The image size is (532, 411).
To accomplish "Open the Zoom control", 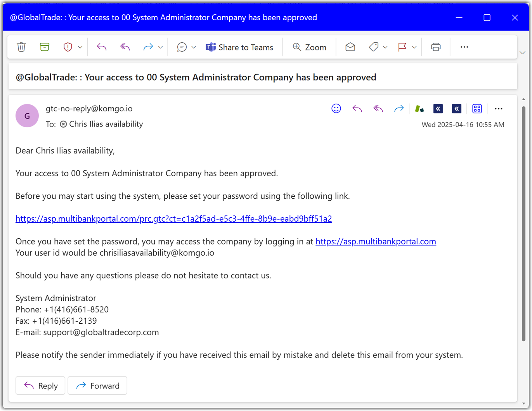I will tap(309, 47).
